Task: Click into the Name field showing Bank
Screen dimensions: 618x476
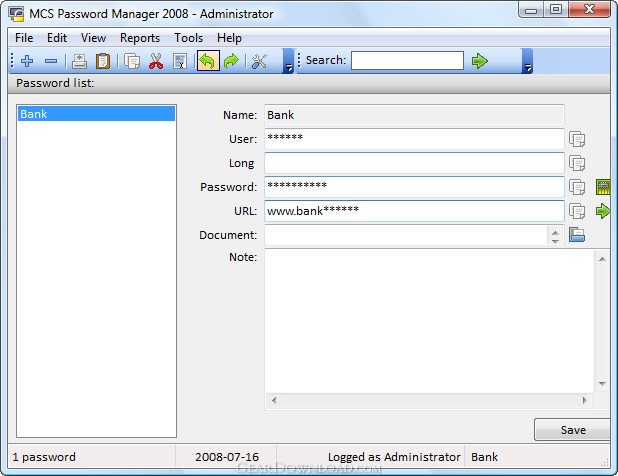Action: [414, 115]
